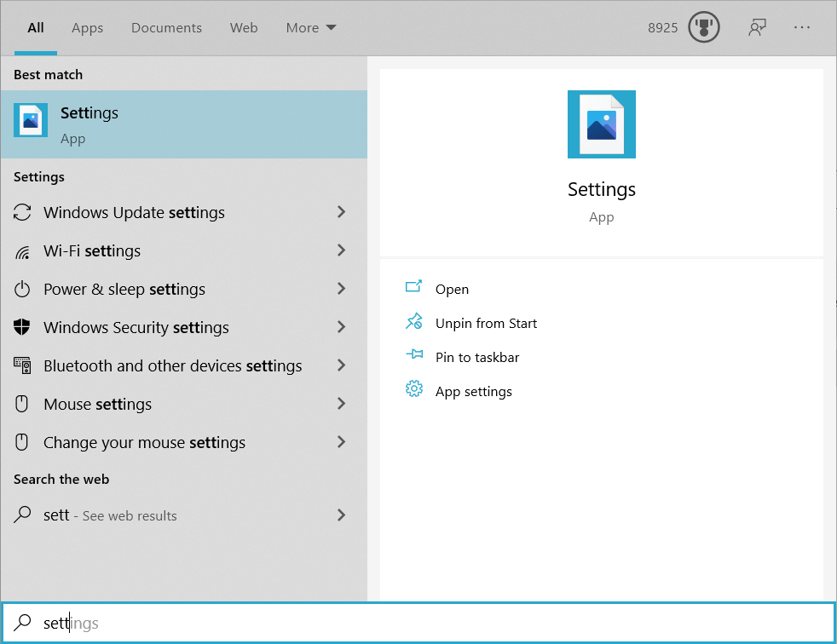Click the Pin to taskbar pin icon
837x644 pixels.
click(x=413, y=354)
